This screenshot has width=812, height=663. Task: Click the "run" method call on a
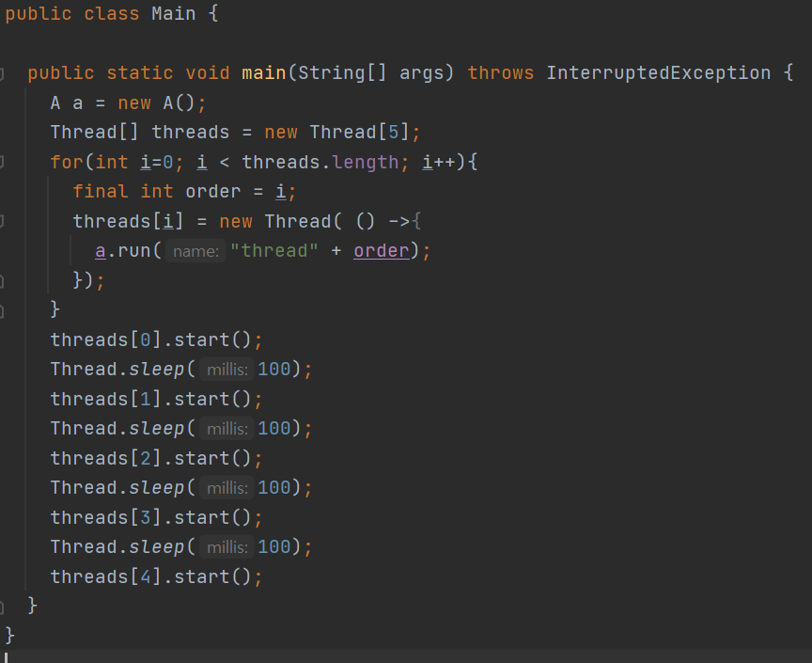(134, 251)
